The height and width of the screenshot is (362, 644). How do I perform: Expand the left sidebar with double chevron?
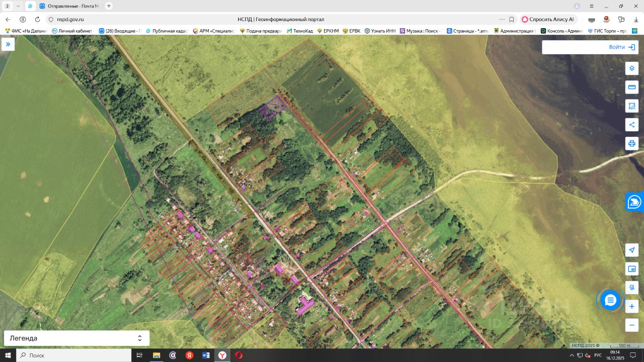[x=8, y=44]
